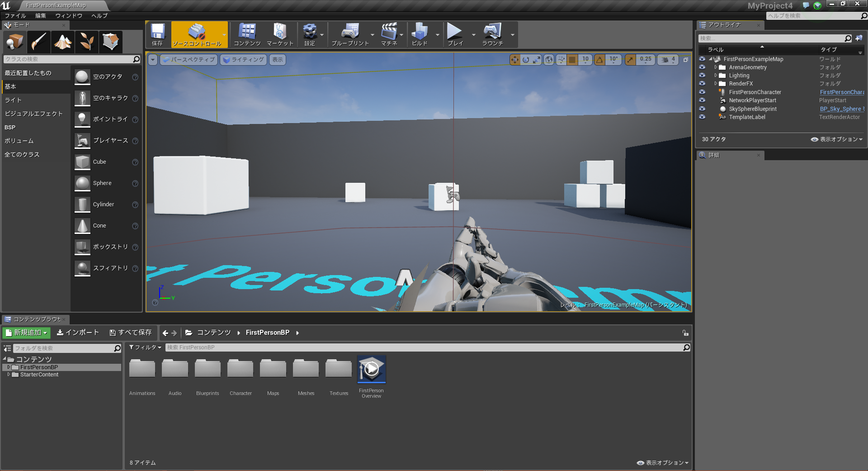Hide FirstPersonExampleMap using its eye icon
868x471 pixels.
click(702, 59)
